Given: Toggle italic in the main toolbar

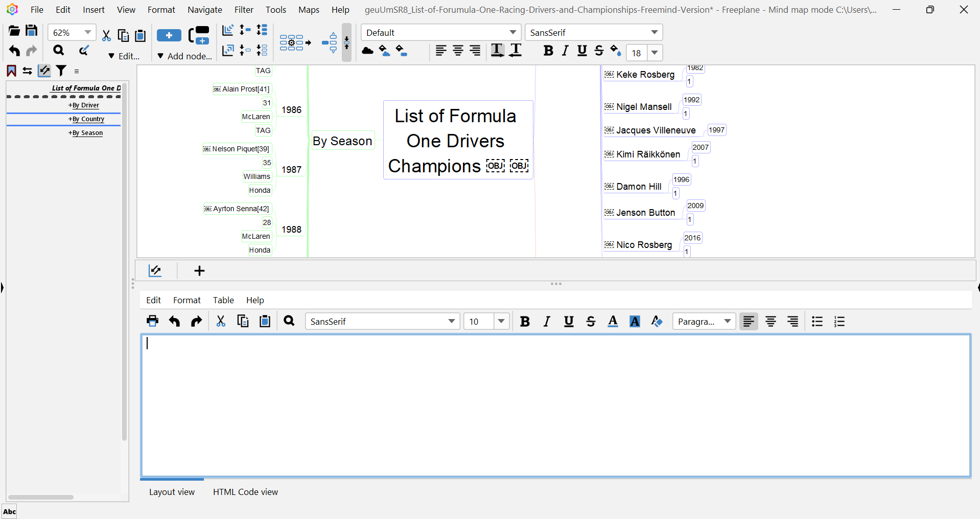Looking at the screenshot, I should [565, 51].
